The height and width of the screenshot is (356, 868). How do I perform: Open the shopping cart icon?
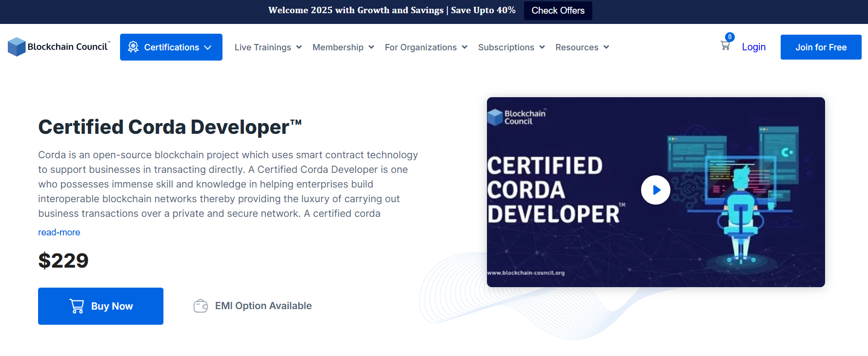point(725,46)
